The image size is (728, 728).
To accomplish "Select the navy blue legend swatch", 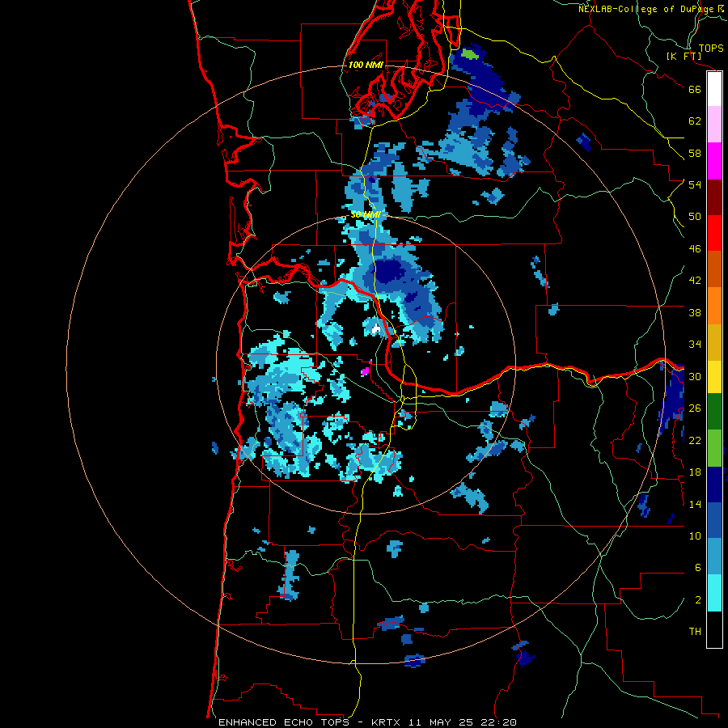I will point(714,485).
